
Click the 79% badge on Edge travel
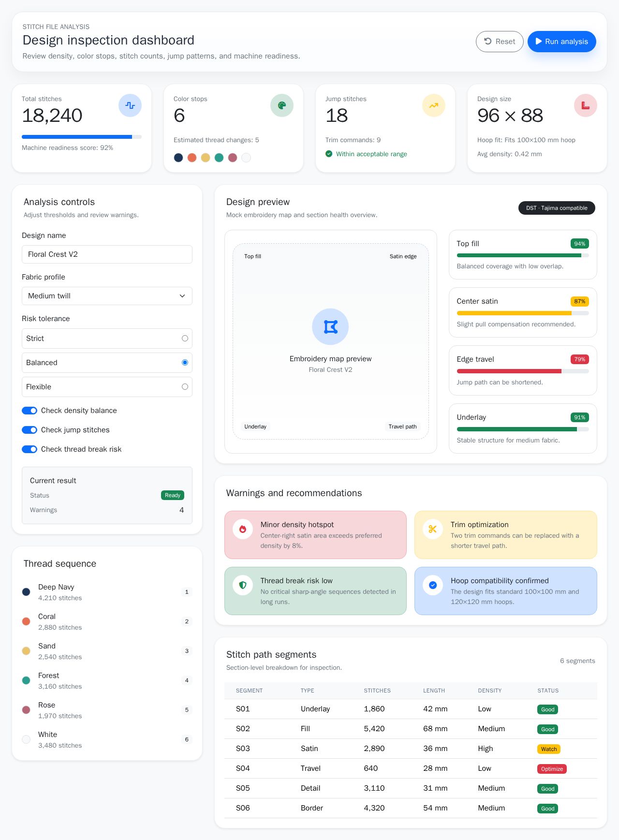pos(579,359)
